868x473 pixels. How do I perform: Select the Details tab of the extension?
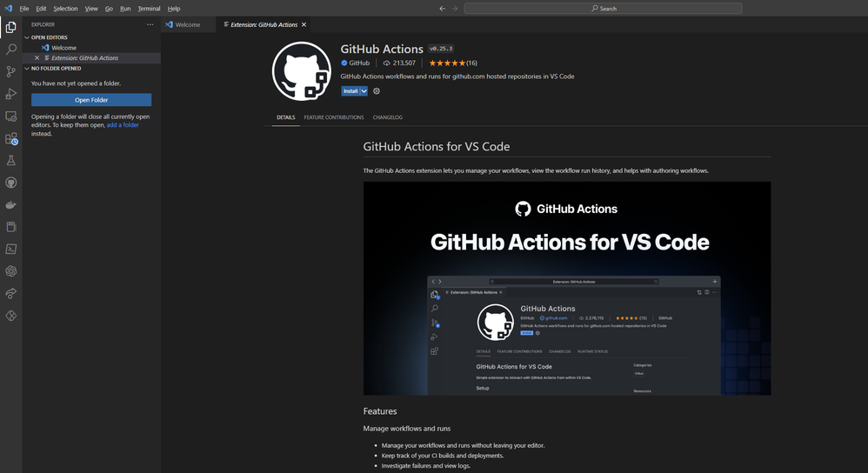point(285,117)
